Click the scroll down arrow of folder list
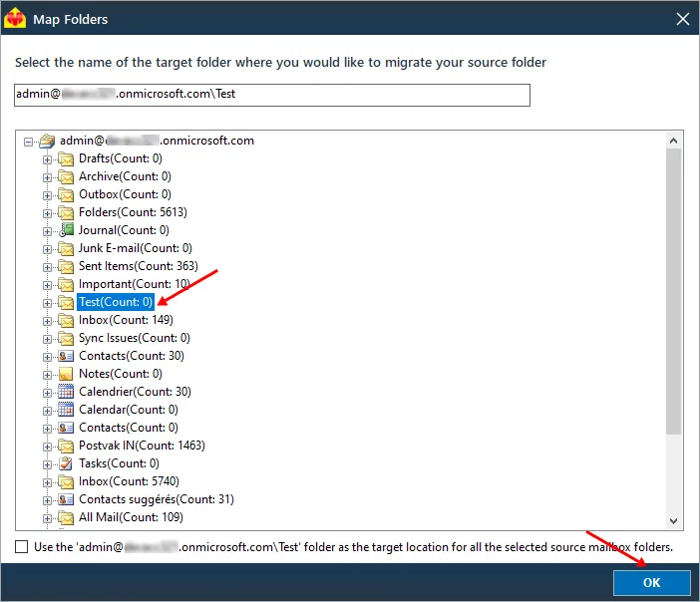The image size is (700, 602). point(674,521)
